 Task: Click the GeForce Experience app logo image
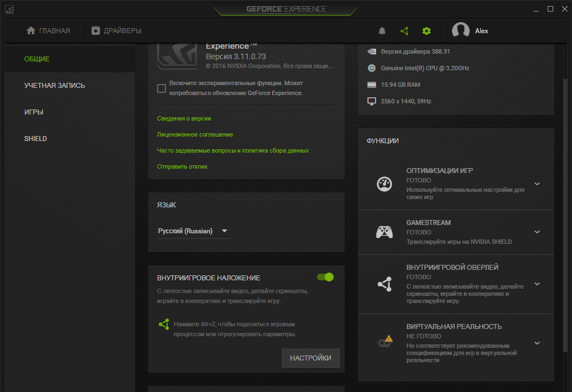[x=177, y=56]
